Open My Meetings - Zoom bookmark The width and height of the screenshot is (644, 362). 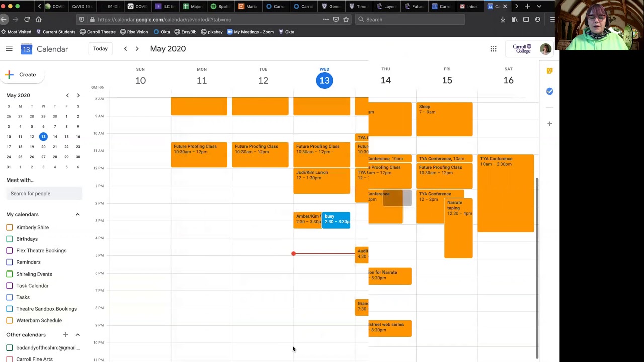pos(250,32)
